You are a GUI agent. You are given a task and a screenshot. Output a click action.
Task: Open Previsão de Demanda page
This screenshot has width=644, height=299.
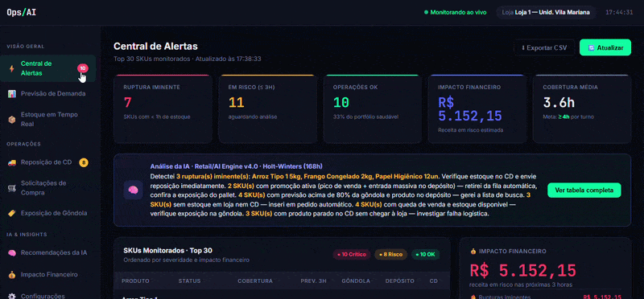point(48,93)
